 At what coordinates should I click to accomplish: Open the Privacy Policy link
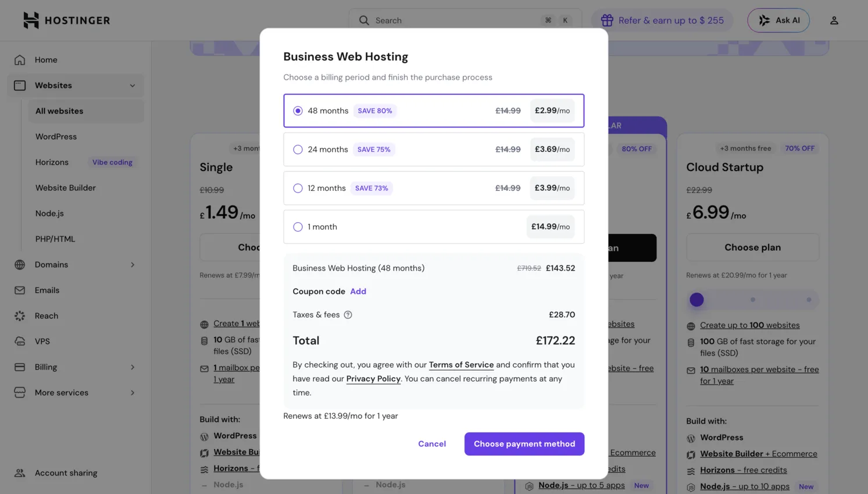[x=373, y=378]
